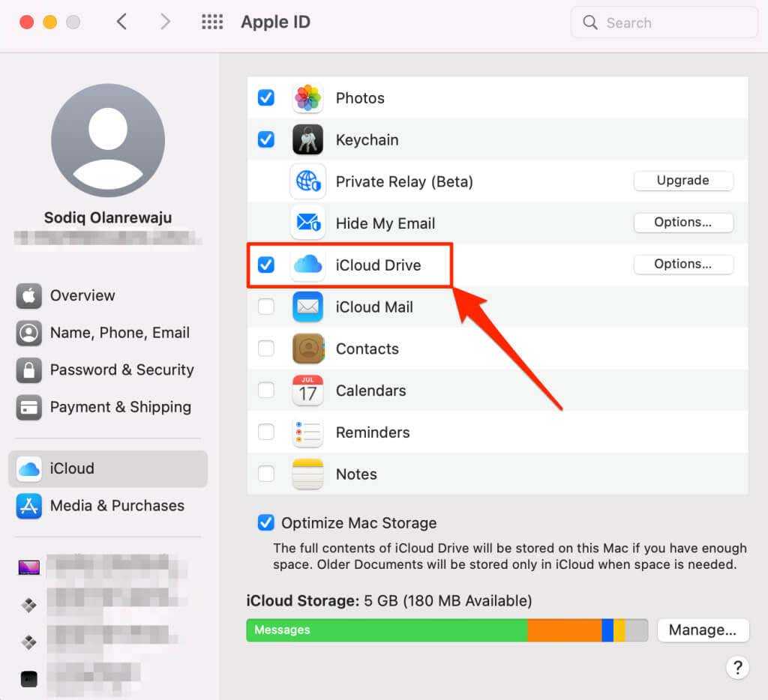Image resolution: width=768 pixels, height=700 pixels.
Task: Click the Upgrade button for Private Relay
Action: coord(682,181)
